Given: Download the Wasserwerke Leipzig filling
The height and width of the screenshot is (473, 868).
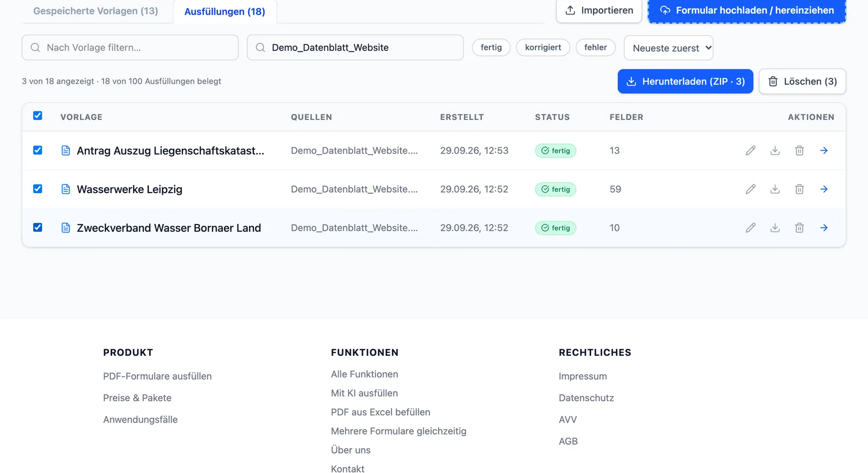Looking at the screenshot, I should click(775, 189).
